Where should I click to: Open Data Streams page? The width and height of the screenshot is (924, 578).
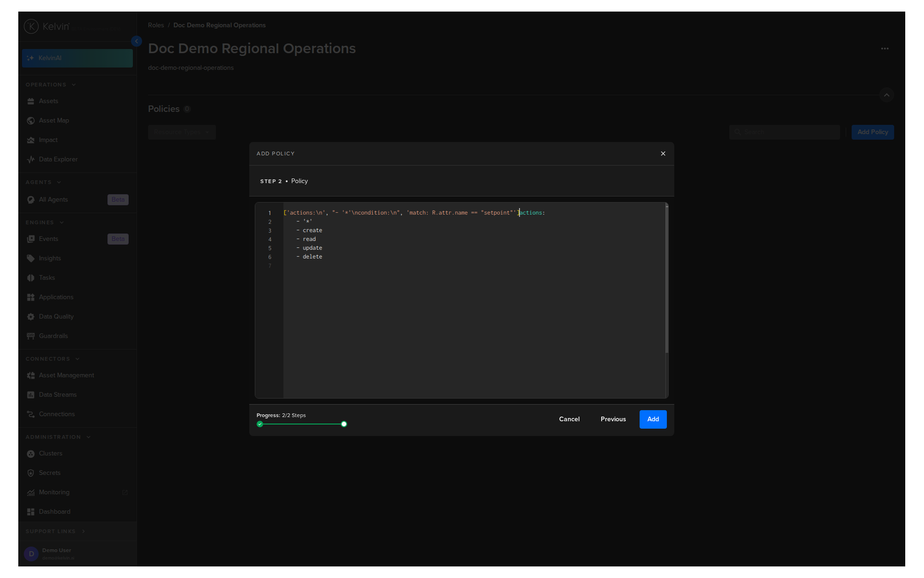[58, 395]
